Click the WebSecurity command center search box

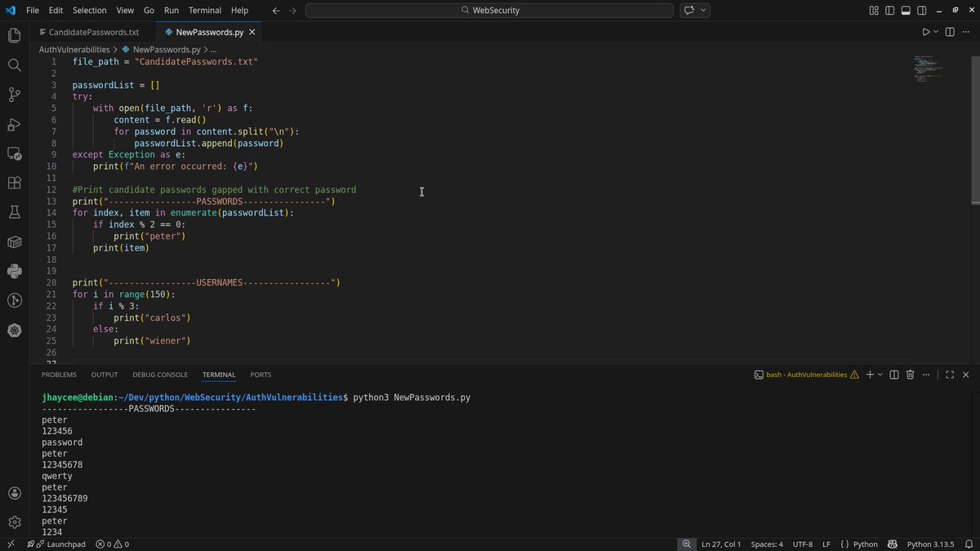(x=489, y=11)
